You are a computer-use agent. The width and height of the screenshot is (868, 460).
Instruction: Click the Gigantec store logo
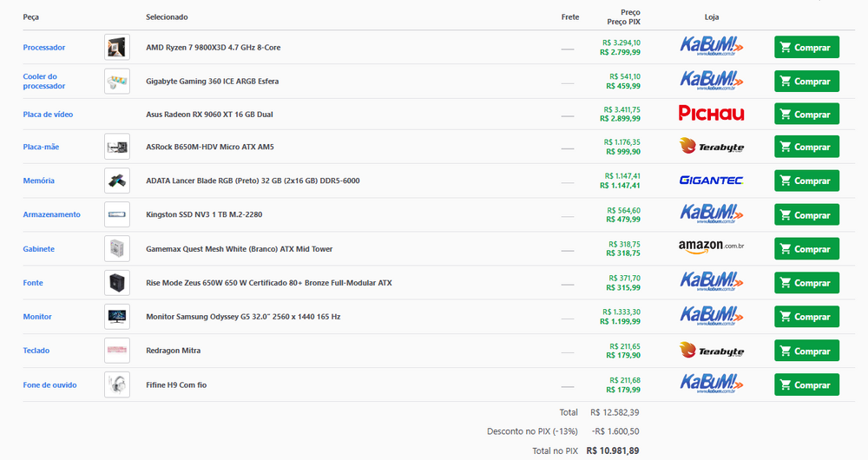click(x=711, y=181)
